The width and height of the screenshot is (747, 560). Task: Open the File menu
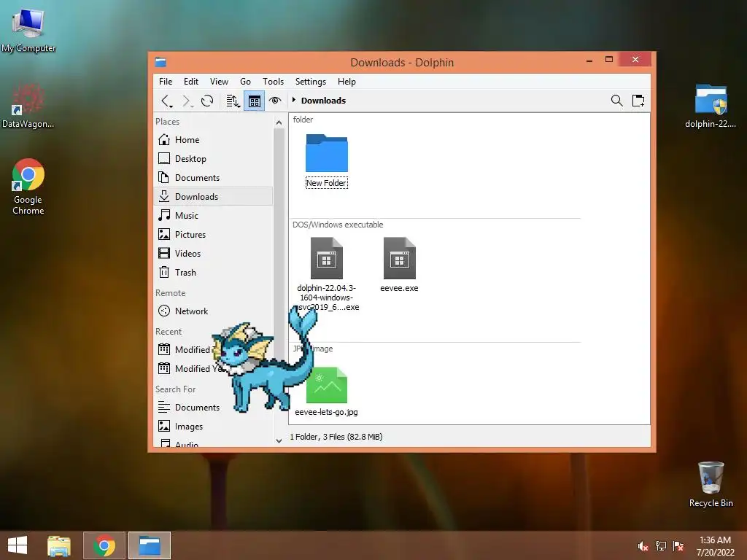pyautogui.click(x=166, y=82)
